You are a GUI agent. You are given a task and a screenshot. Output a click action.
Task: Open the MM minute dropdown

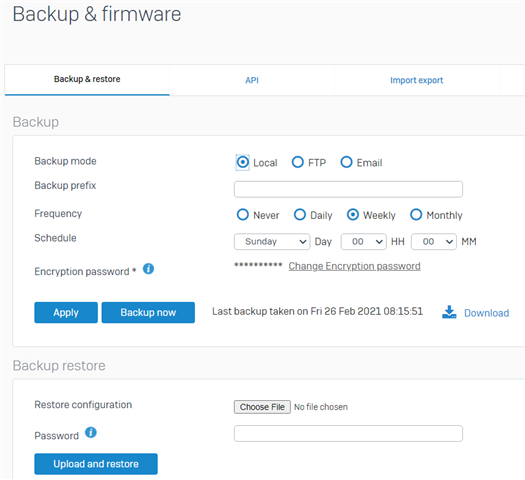[434, 242]
